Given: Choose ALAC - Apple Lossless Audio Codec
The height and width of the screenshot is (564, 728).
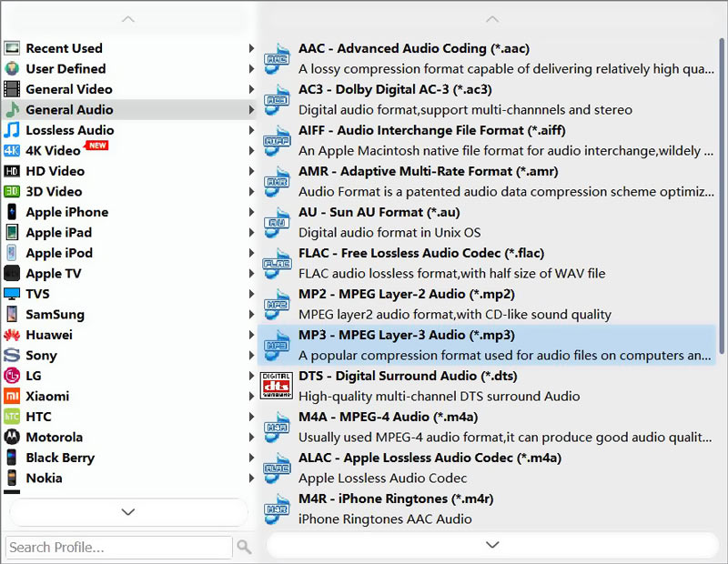Looking at the screenshot, I should coord(487,468).
